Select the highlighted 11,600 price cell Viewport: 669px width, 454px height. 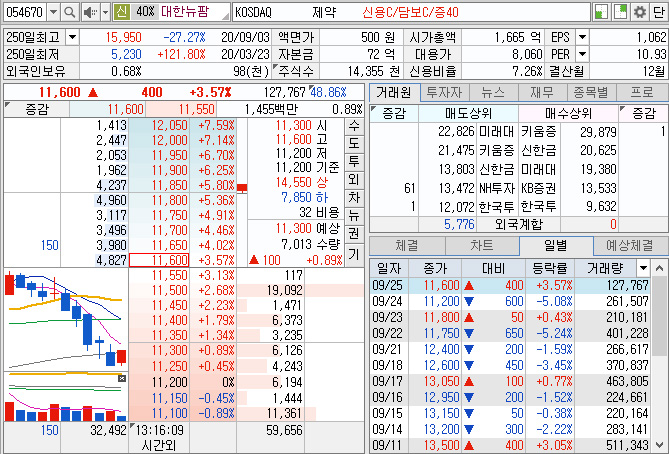158,260
